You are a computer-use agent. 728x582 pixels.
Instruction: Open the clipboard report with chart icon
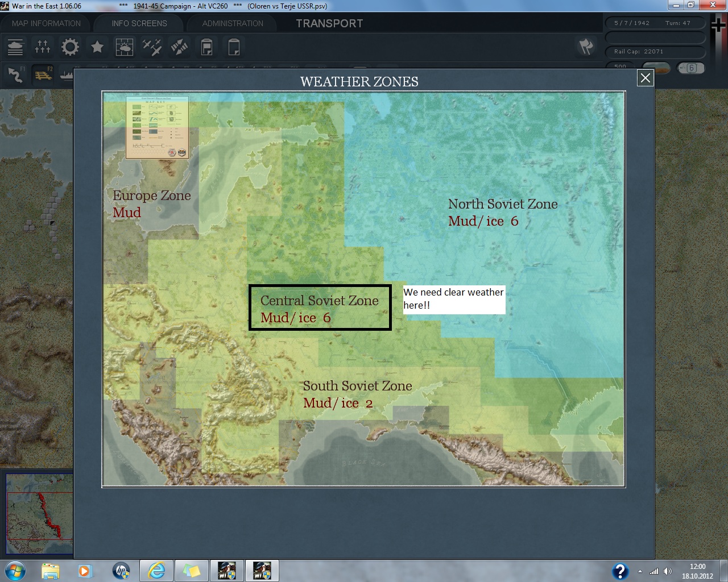point(206,47)
